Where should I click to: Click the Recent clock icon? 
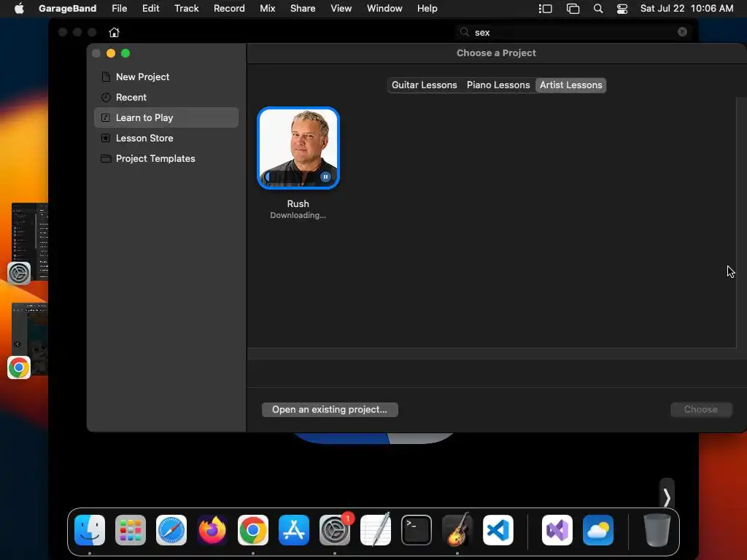pos(106,97)
